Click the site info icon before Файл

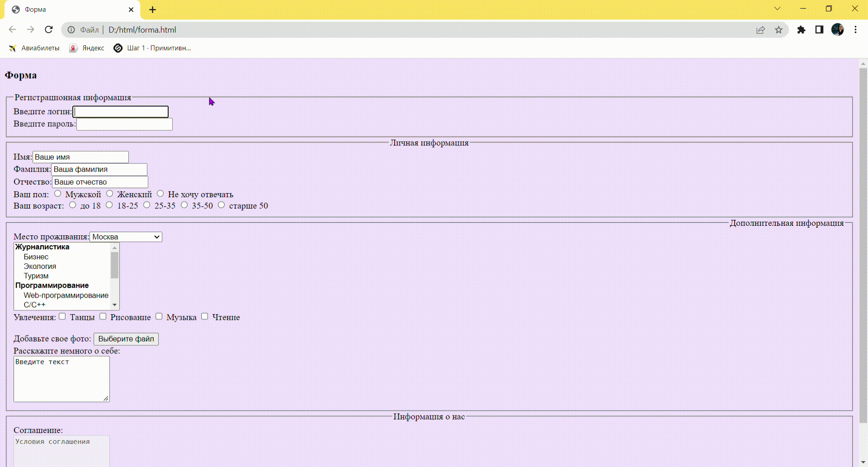pos(71,30)
